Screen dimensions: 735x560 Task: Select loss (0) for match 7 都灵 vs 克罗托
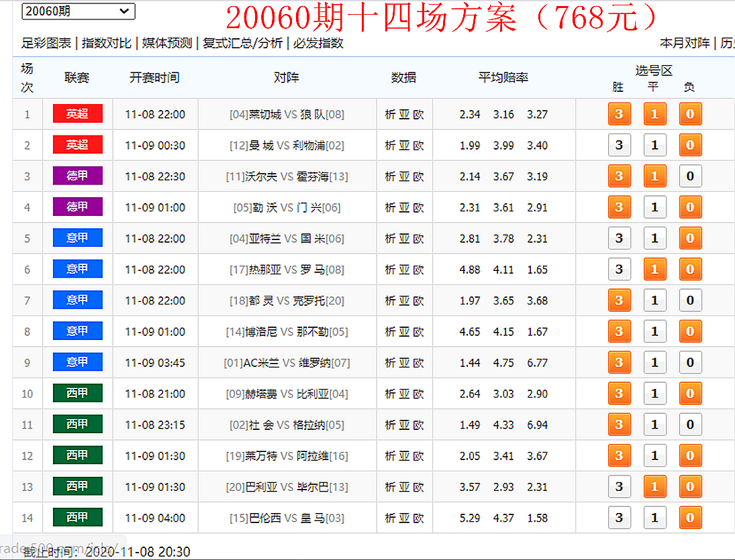[x=690, y=300]
